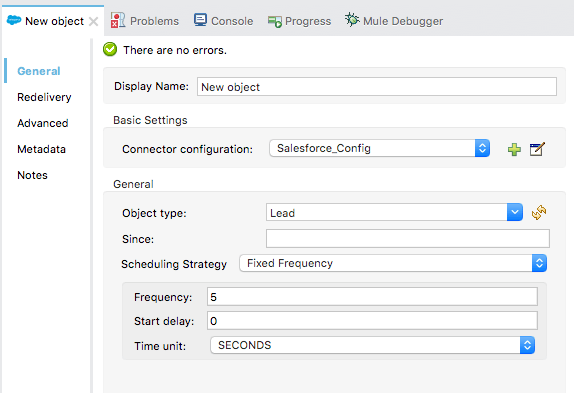Click the Display Name input field

[x=377, y=87]
